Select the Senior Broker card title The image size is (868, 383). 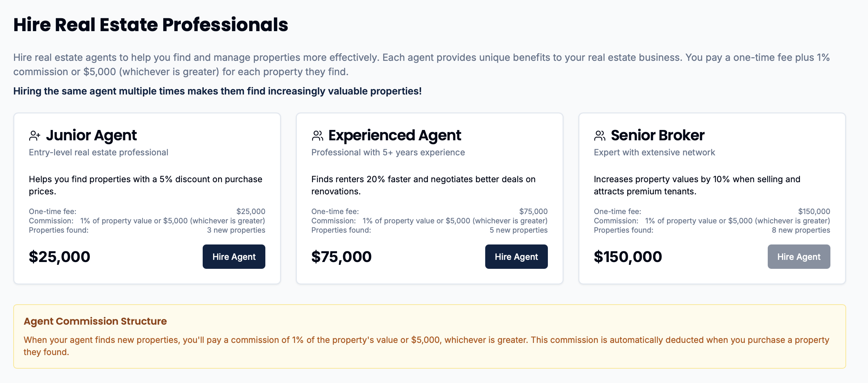point(657,135)
